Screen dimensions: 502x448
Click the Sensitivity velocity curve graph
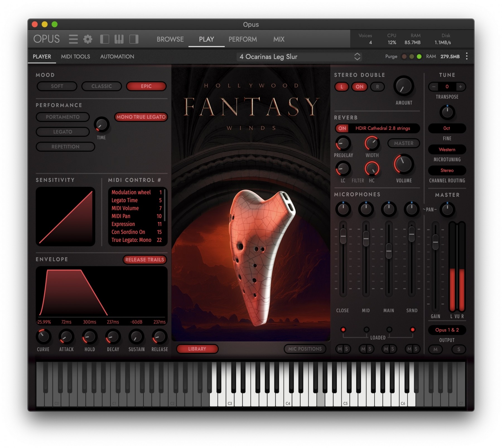click(x=66, y=216)
